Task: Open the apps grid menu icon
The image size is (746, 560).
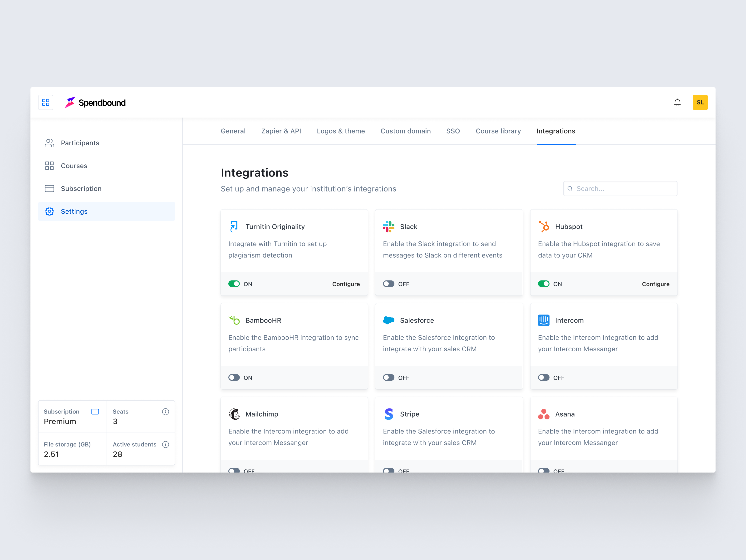Action: click(45, 103)
